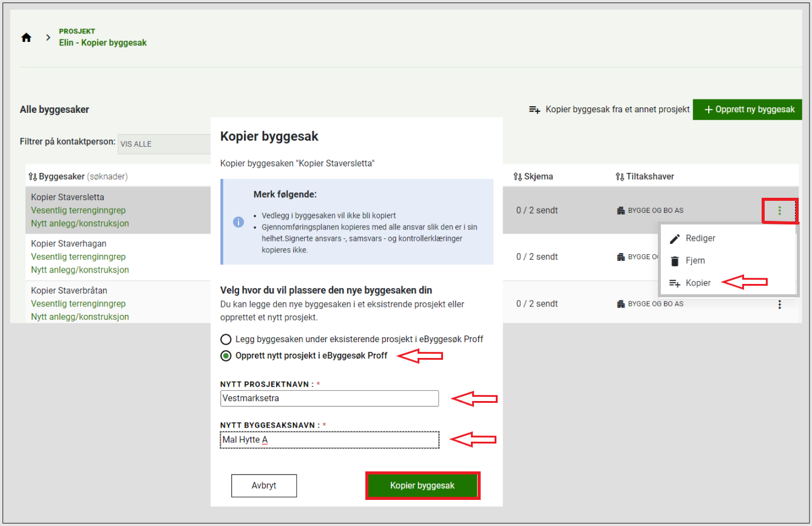Viewport: 812px width, 526px height.
Task: Open three-dot menu for Kopier Staverbråtan row
Action: (780, 305)
